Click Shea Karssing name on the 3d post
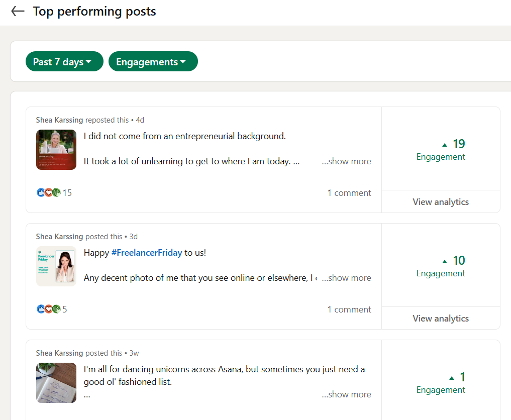The height and width of the screenshot is (420, 511). pyautogui.click(x=59, y=237)
